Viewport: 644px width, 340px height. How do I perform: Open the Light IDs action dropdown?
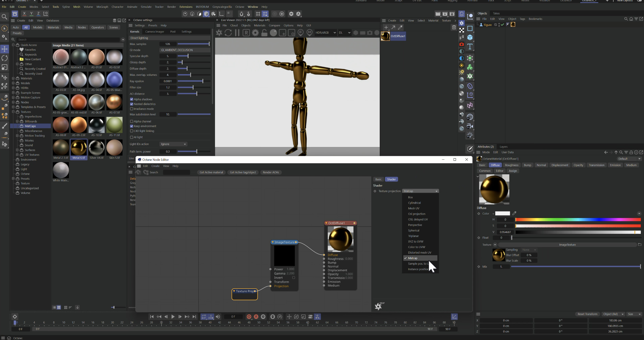pos(173,144)
